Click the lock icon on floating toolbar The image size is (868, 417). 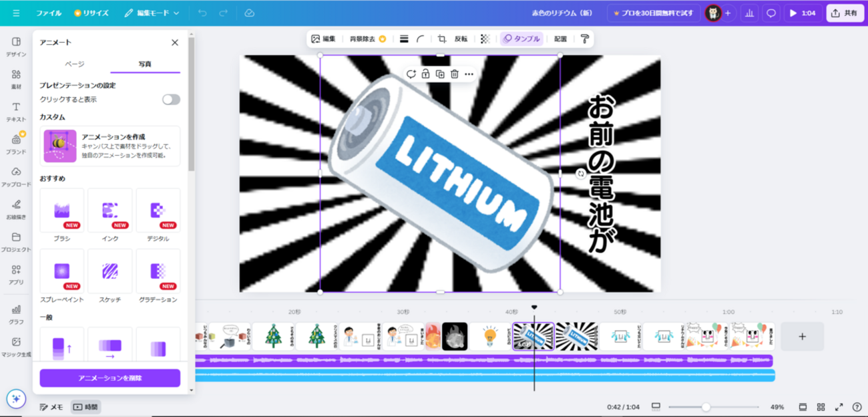pyautogui.click(x=425, y=74)
